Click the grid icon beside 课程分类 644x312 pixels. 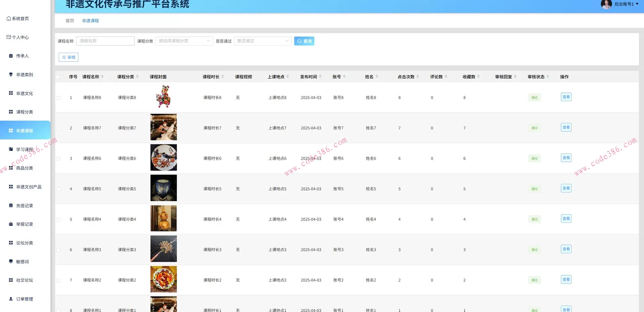pos(11,112)
